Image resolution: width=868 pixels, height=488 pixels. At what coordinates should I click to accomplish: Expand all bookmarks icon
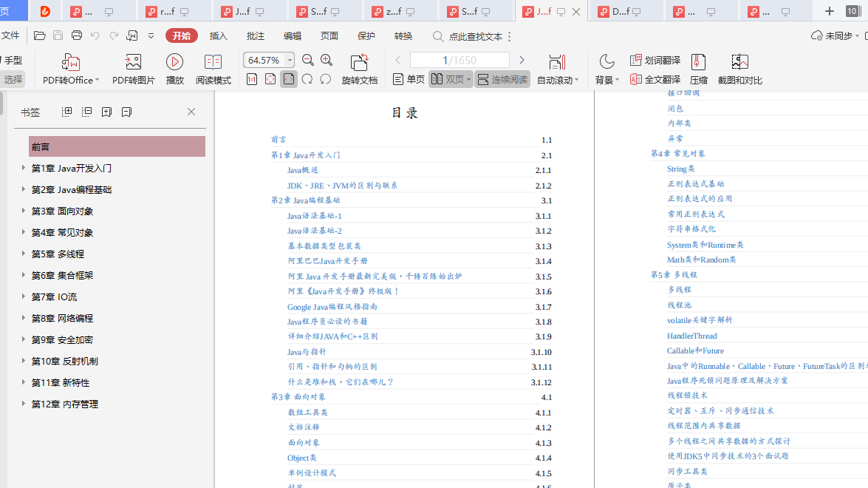pyautogui.click(x=67, y=112)
